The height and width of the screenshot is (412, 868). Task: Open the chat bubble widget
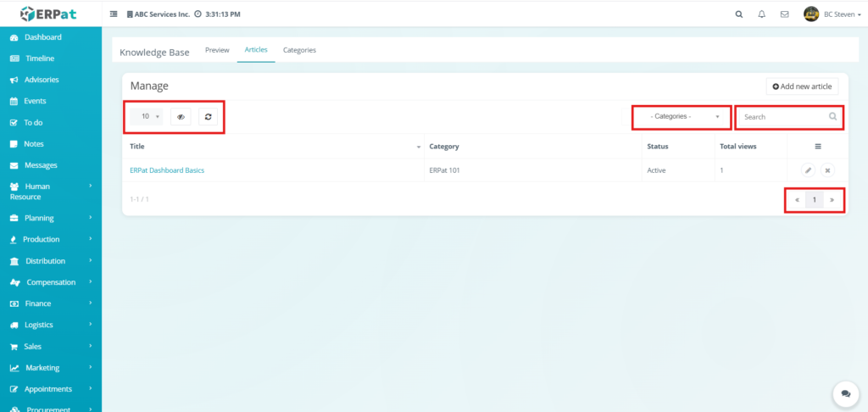pyautogui.click(x=846, y=393)
